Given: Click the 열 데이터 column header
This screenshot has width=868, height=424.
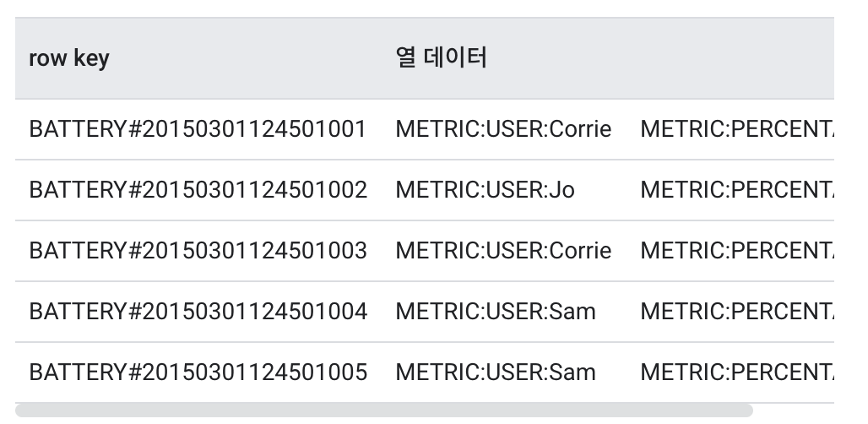Looking at the screenshot, I should click(x=442, y=57).
